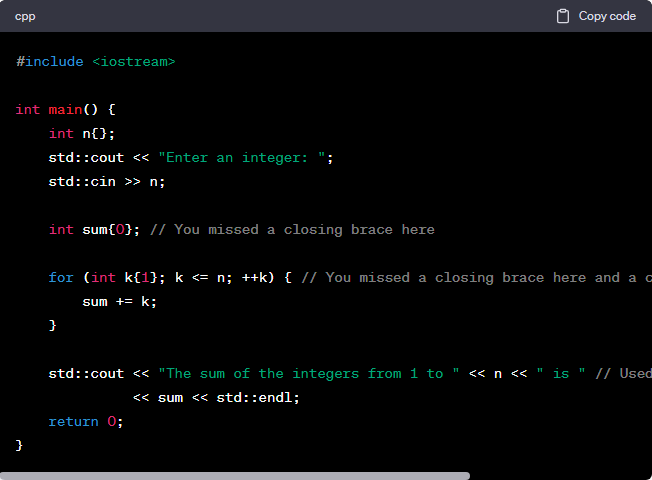Click the cpp language label

[25, 16]
